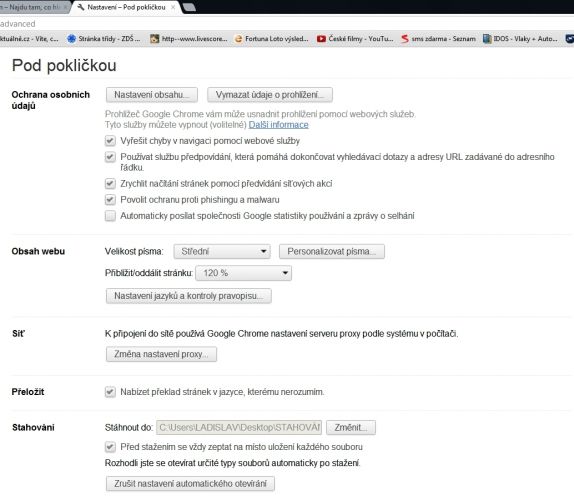Open the sms zdarma Seznam bookmark

tap(438, 39)
